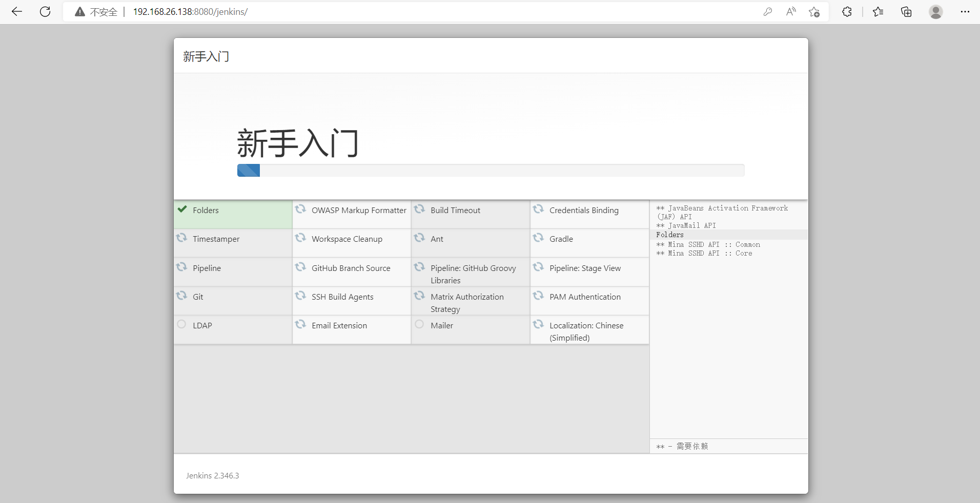Open the favorites list icon
Screen dimensions: 980x503
(x=878, y=12)
